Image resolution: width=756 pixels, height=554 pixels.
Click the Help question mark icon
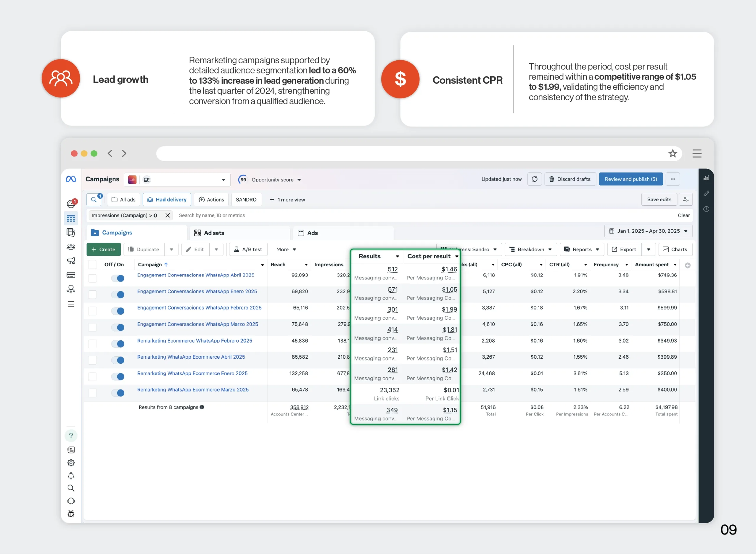pyautogui.click(x=71, y=436)
